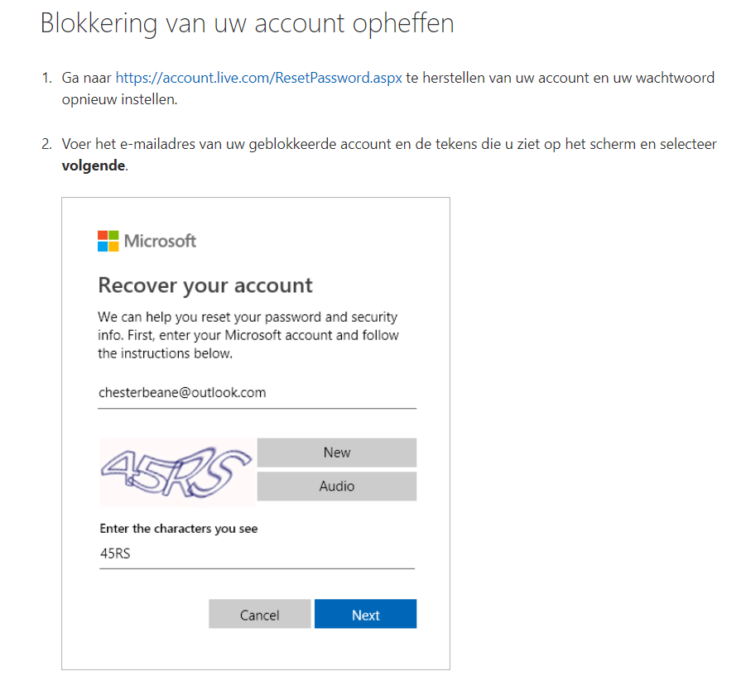Click the Microsoft four-color square logo

[x=108, y=241]
